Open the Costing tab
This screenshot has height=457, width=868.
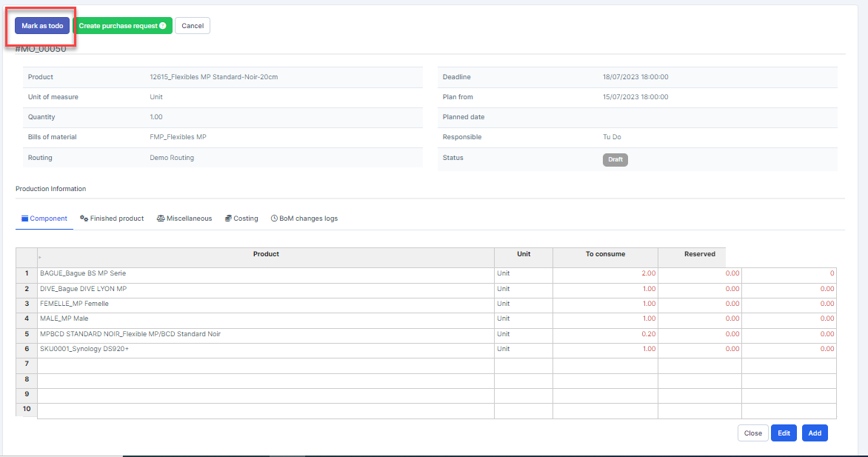(241, 219)
